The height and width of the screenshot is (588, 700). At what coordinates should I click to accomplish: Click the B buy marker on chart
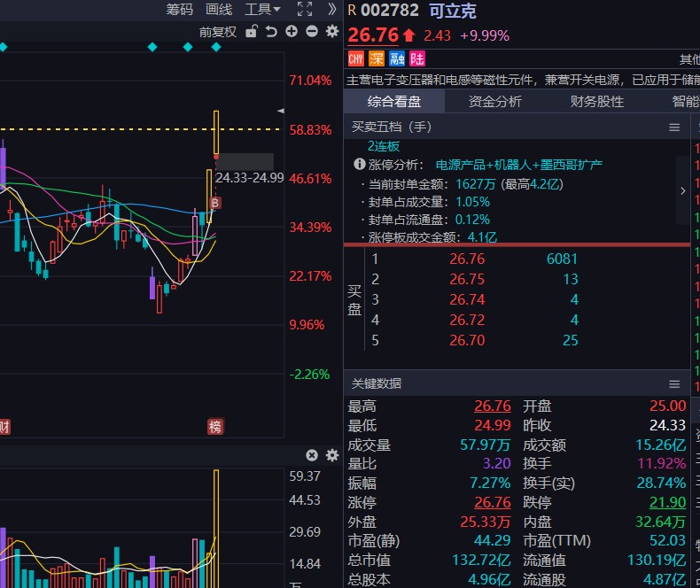(215, 203)
